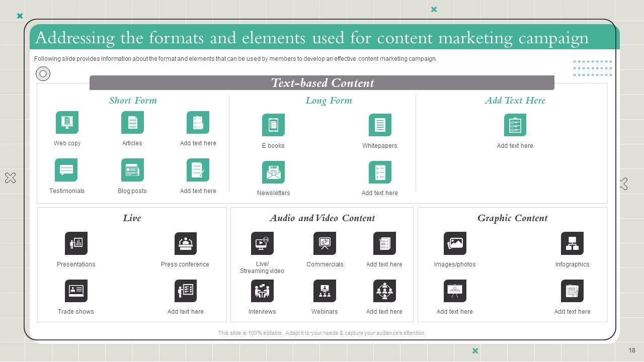Click the E books icon
Screen dimensions: 644x362
pyautogui.click(x=273, y=125)
